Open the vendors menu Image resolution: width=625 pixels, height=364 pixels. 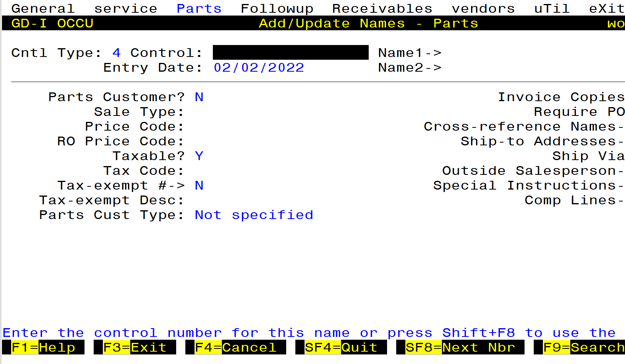[x=483, y=8]
